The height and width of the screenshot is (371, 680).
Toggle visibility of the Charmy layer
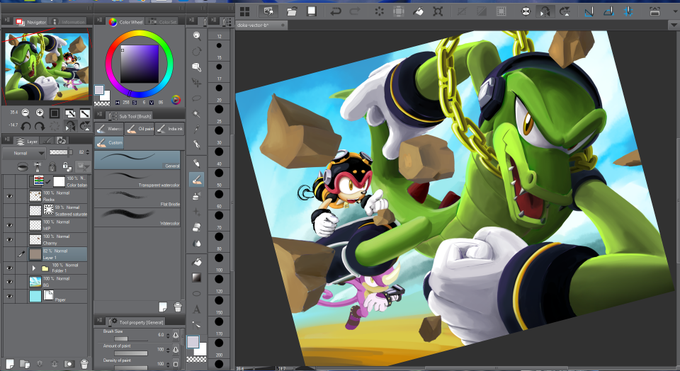(10, 240)
